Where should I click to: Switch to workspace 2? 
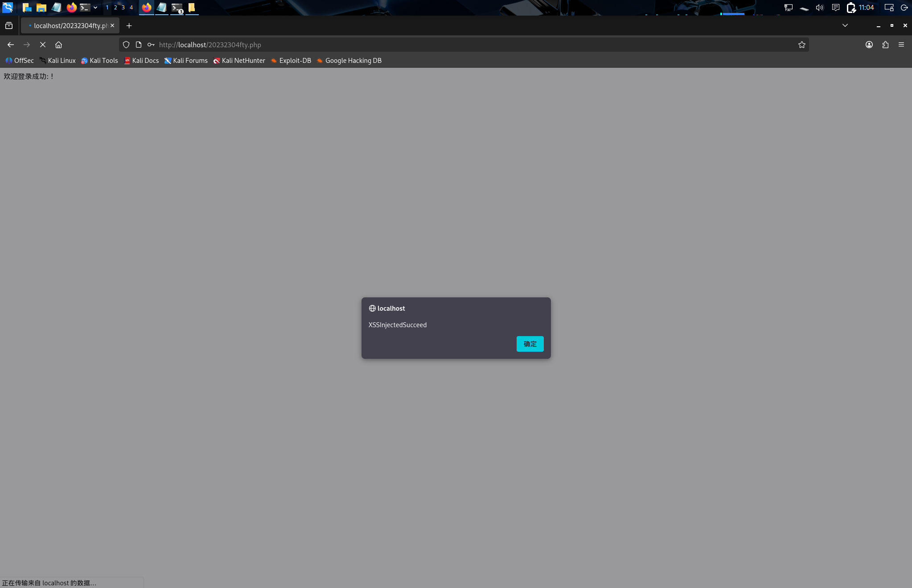pos(115,7)
